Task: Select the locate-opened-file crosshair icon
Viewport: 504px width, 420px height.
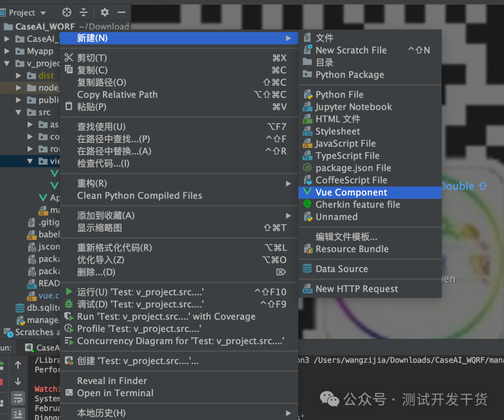Action: [66, 13]
